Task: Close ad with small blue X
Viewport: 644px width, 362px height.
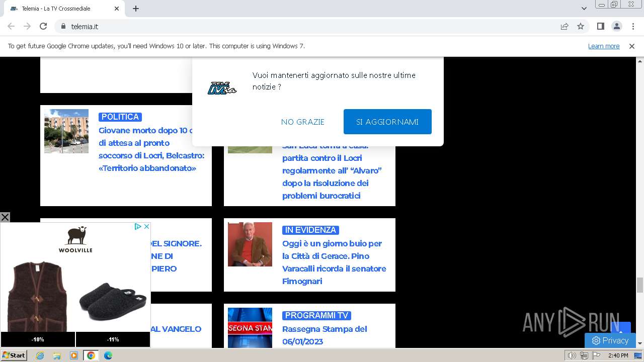Action: [146, 227]
